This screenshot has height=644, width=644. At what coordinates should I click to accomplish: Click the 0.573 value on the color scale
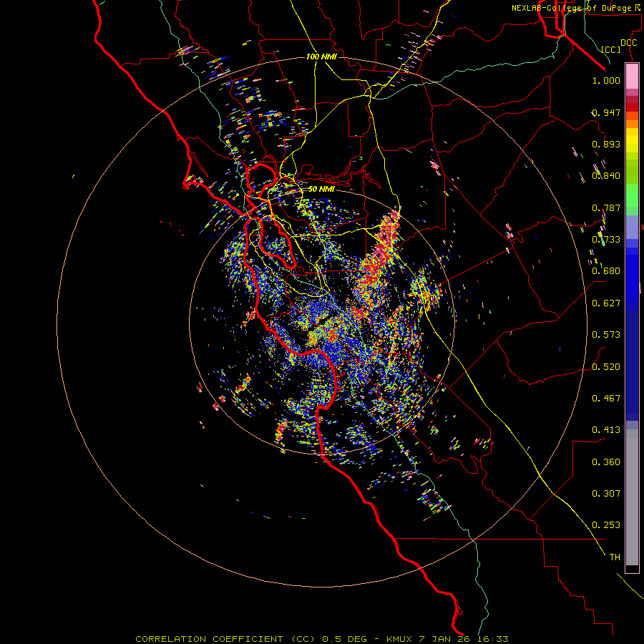606,335
